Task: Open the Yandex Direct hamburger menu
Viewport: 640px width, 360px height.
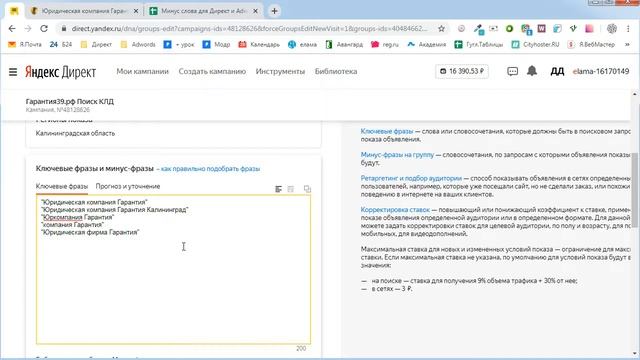Action: click(13, 72)
